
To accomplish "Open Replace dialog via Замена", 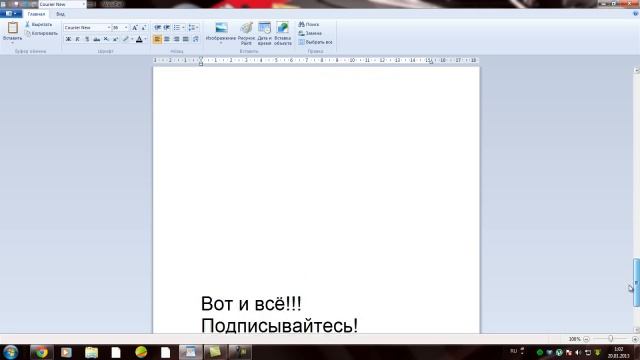I will coord(310,33).
